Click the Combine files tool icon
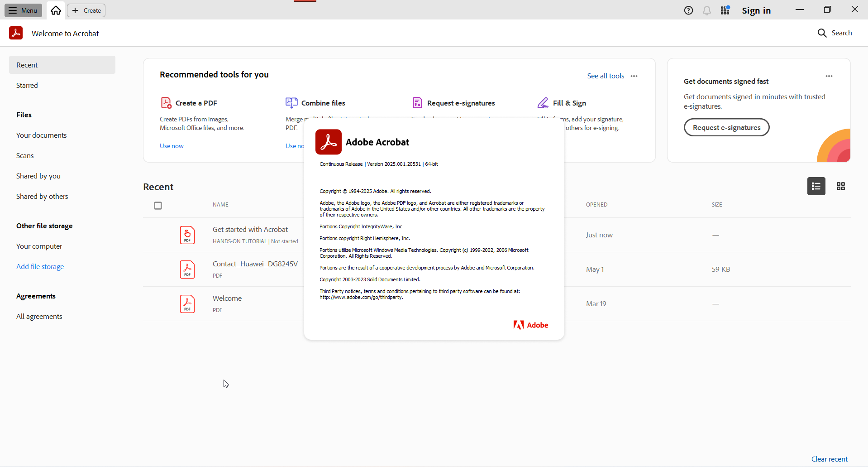The width and height of the screenshot is (868, 467). [x=291, y=103]
